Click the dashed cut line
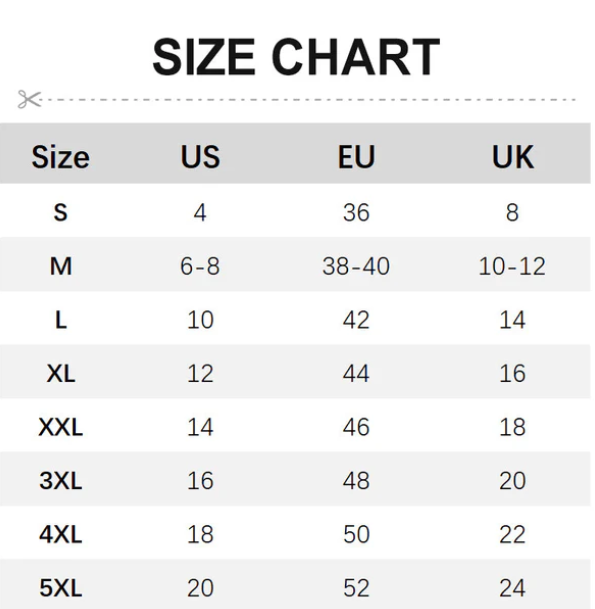Image resolution: width=595 pixels, height=609 pixels. pos(309,100)
